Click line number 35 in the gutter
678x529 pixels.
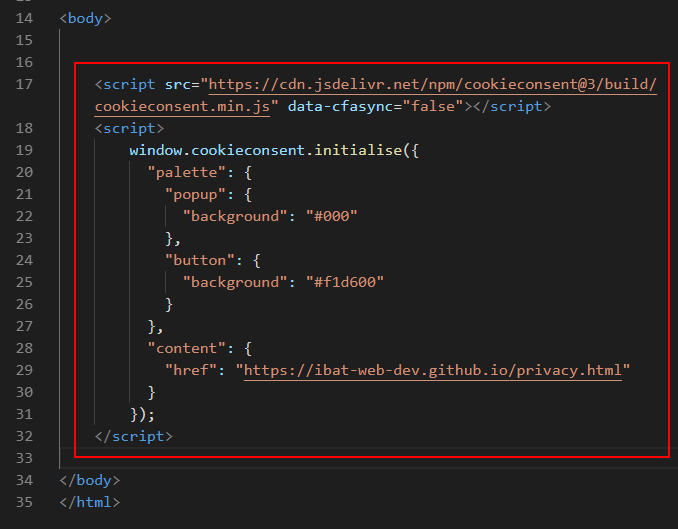pyautogui.click(x=24, y=502)
